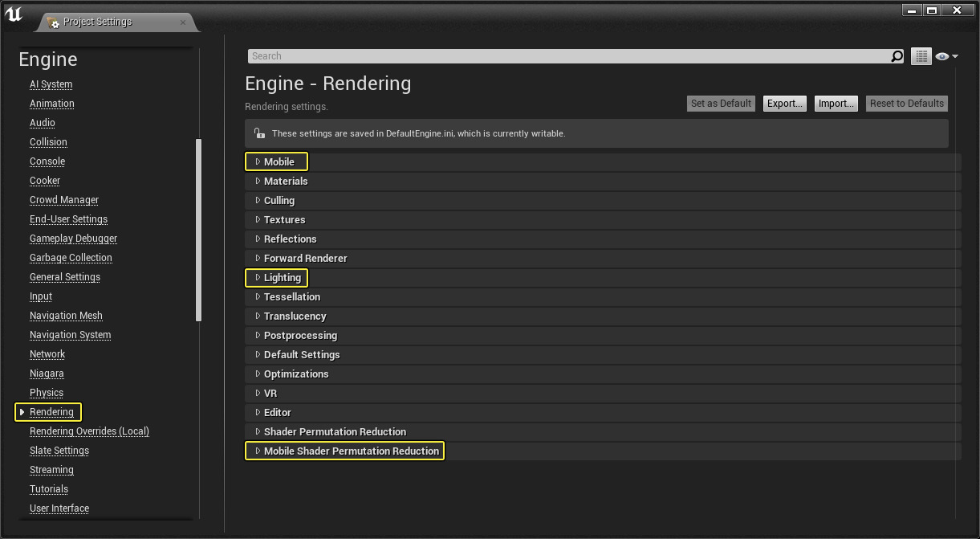
Task: Click Reset to Defaults
Action: tap(906, 103)
